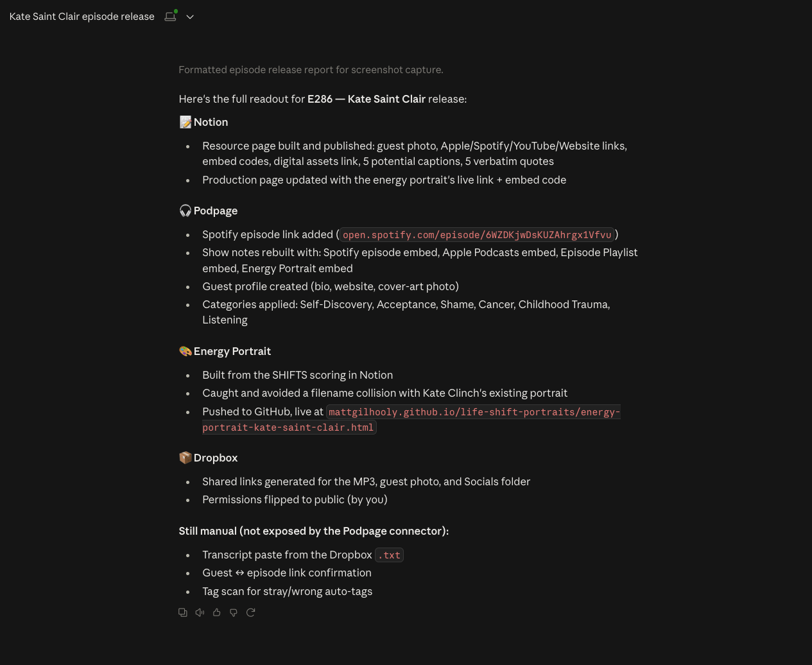This screenshot has height=665, width=812.
Task: Click the artist palette emoji beside Energy Portrait
Action: [186, 351]
